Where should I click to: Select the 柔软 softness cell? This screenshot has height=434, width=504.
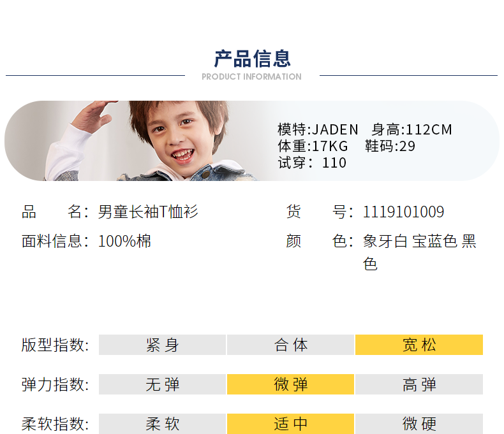pos(162,424)
